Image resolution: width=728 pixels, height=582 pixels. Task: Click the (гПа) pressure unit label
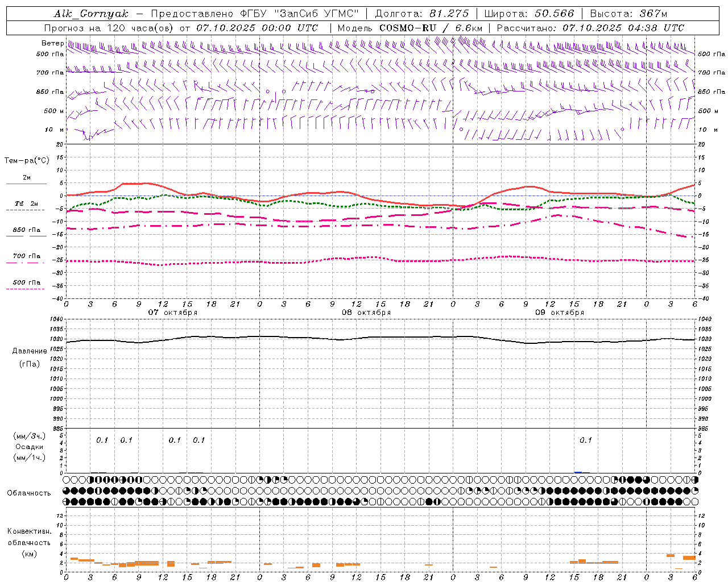[30, 364]
